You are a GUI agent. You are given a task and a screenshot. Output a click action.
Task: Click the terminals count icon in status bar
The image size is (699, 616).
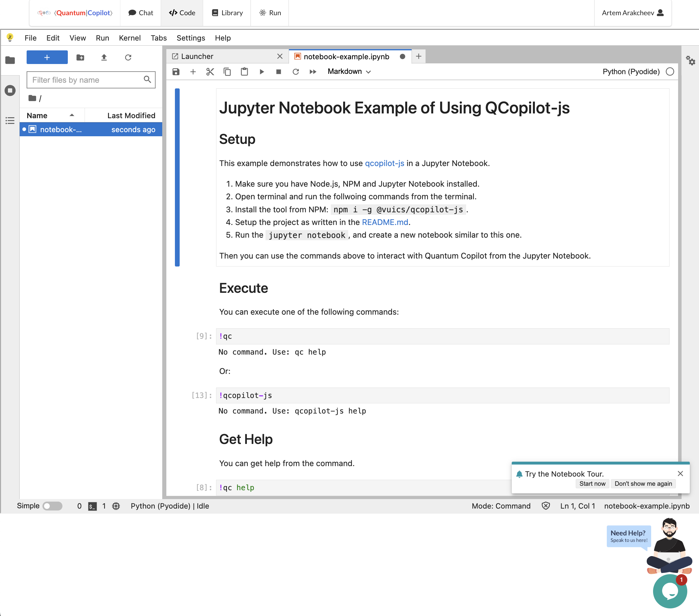coord(92,506)
